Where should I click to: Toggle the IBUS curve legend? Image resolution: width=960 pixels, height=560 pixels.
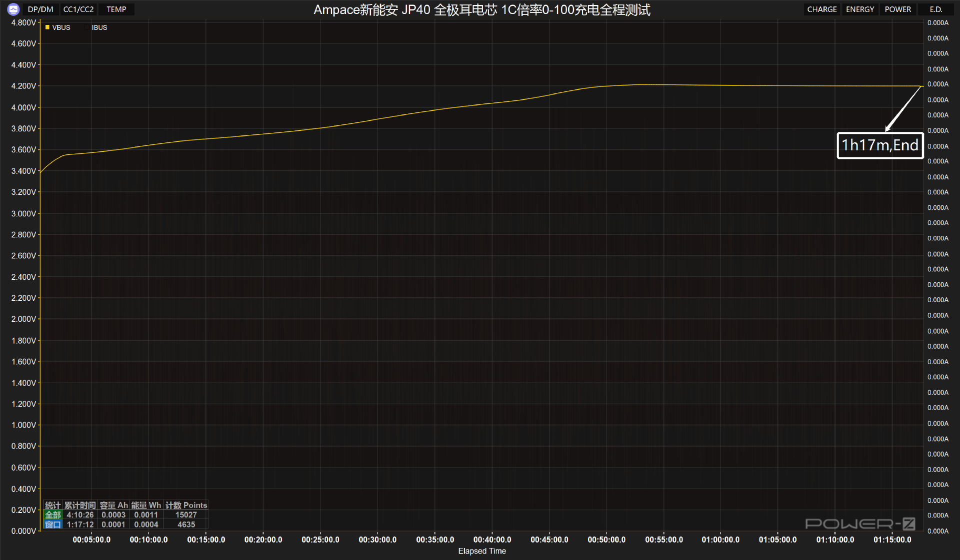tap(96, 27)
